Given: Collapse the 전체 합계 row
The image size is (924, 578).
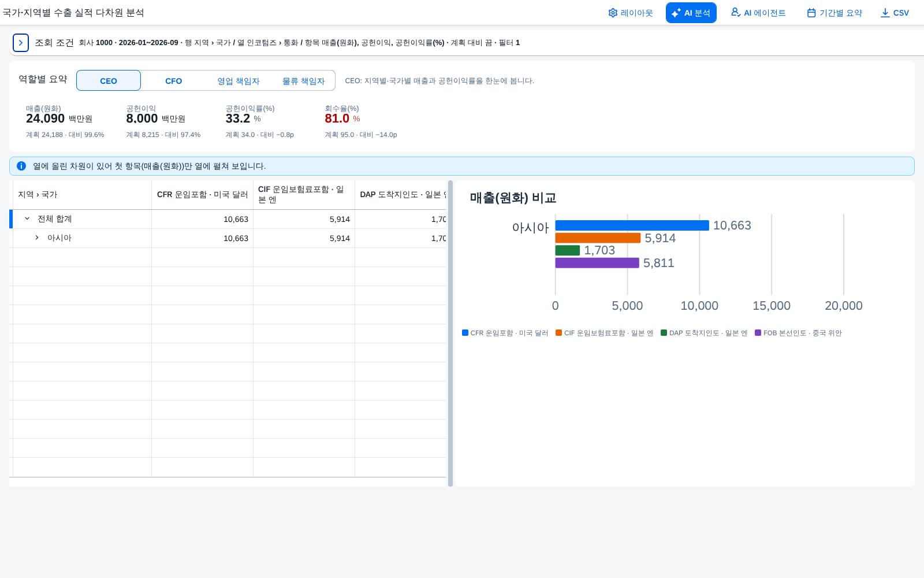Looking at the screenshot, I should tap(27, 219).
